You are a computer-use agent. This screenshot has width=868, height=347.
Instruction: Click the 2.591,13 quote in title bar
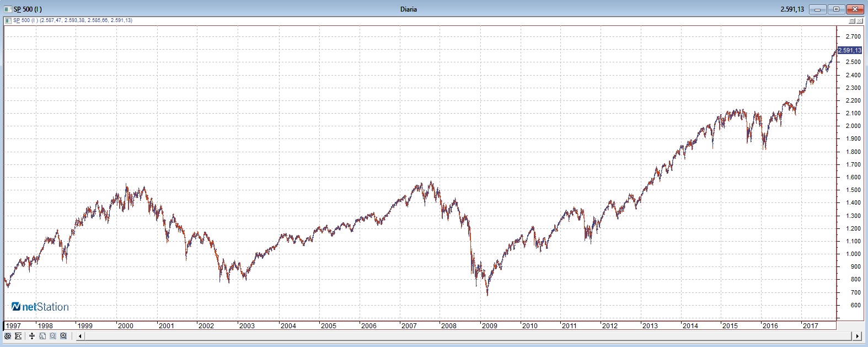click(x=792, y=9)
